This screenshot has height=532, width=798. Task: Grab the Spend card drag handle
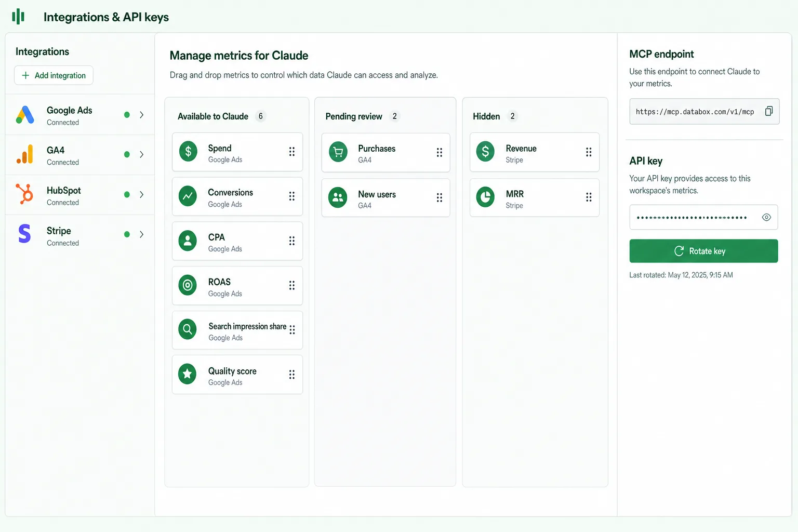click(292, 152)
